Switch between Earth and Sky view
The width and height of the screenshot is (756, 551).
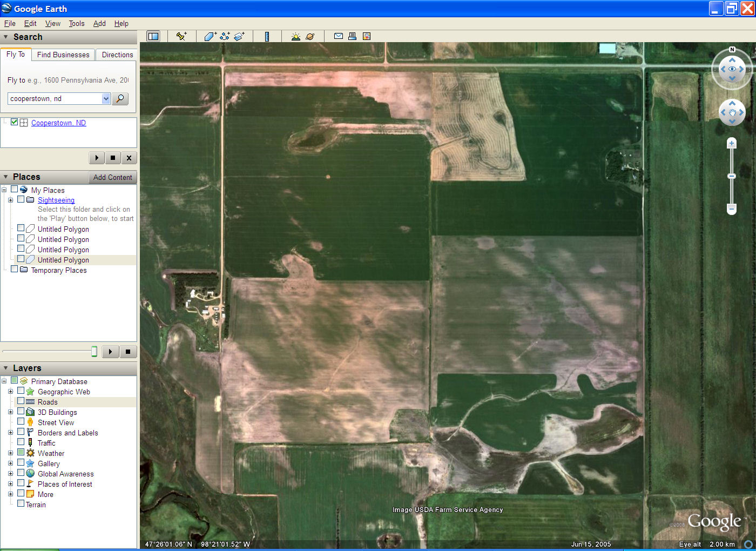coord(310,36)
